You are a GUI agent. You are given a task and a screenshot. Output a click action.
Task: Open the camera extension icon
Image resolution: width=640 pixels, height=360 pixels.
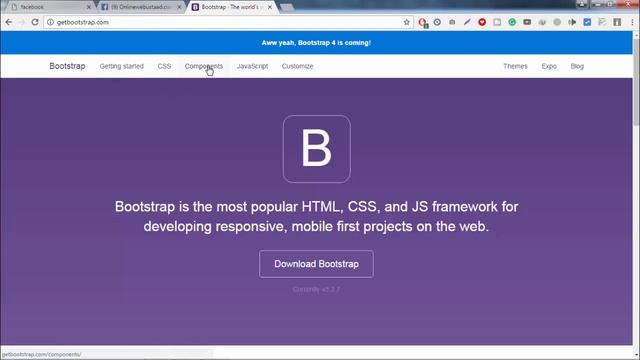coord(452,22)
